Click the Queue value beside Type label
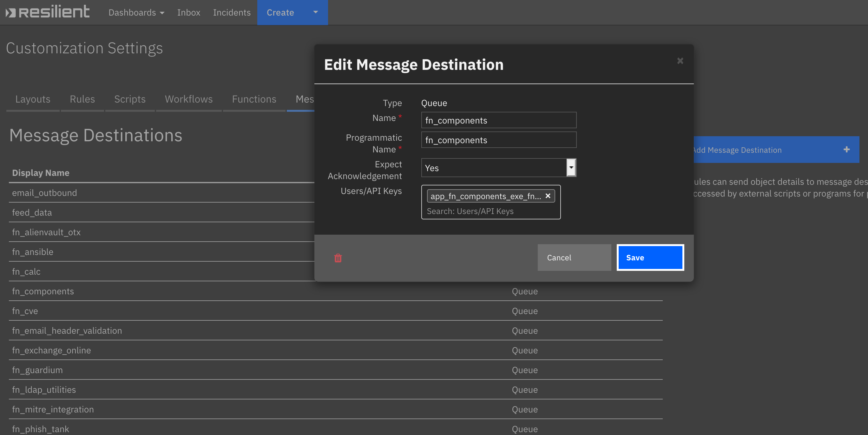 coord(434,103)
